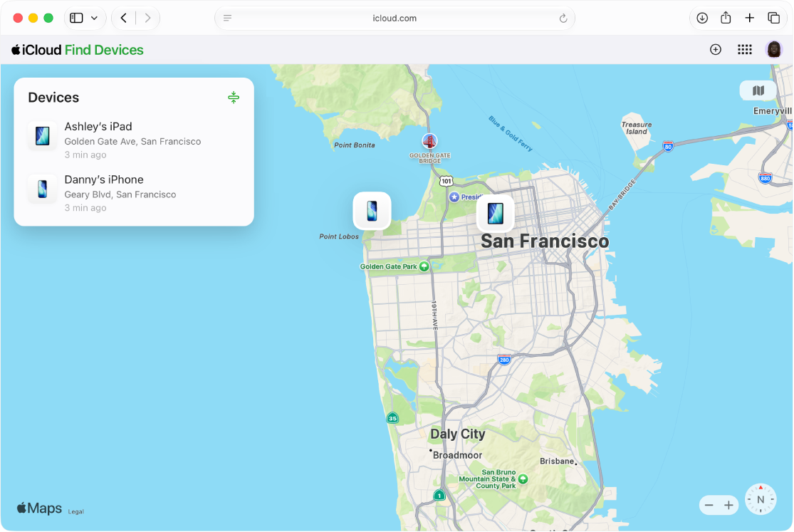
Task: Click the Interstate 280 shield on the map
Action: pos(504,360)
